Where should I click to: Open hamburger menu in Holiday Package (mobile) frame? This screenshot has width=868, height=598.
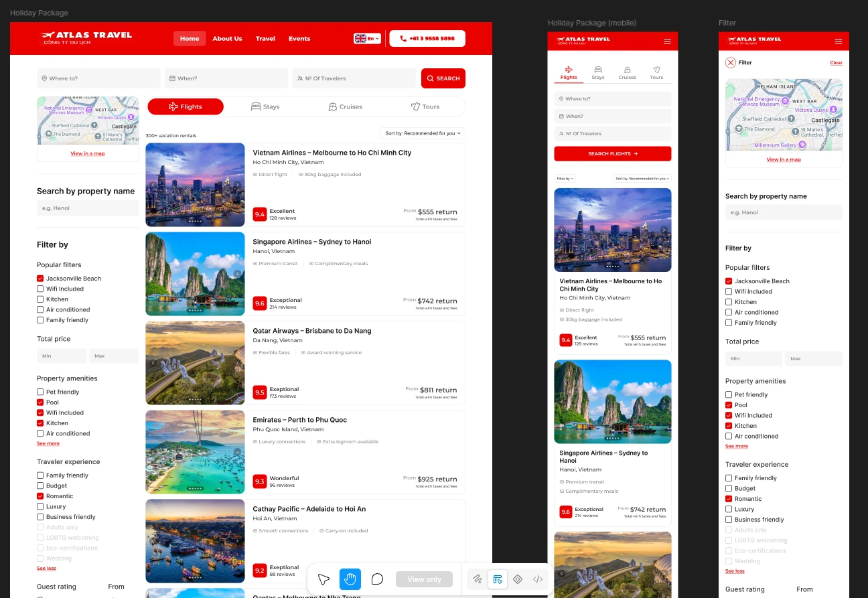667,42
